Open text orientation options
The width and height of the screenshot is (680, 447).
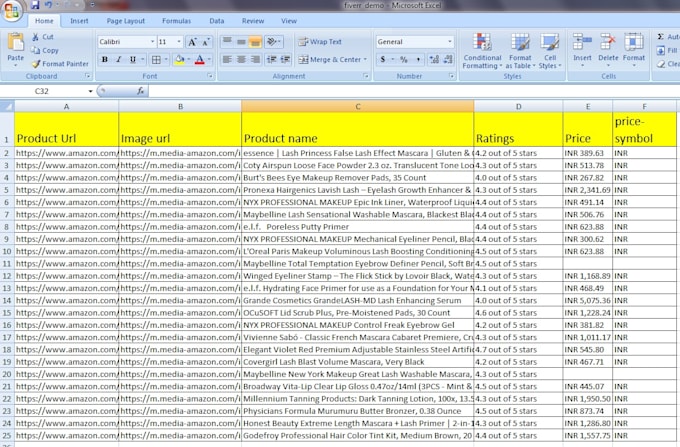point(274,42)
